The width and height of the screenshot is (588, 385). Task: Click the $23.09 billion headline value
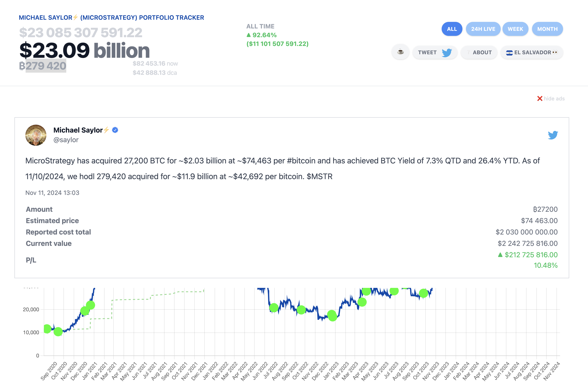pyautogui.click(x=84, y=50)
